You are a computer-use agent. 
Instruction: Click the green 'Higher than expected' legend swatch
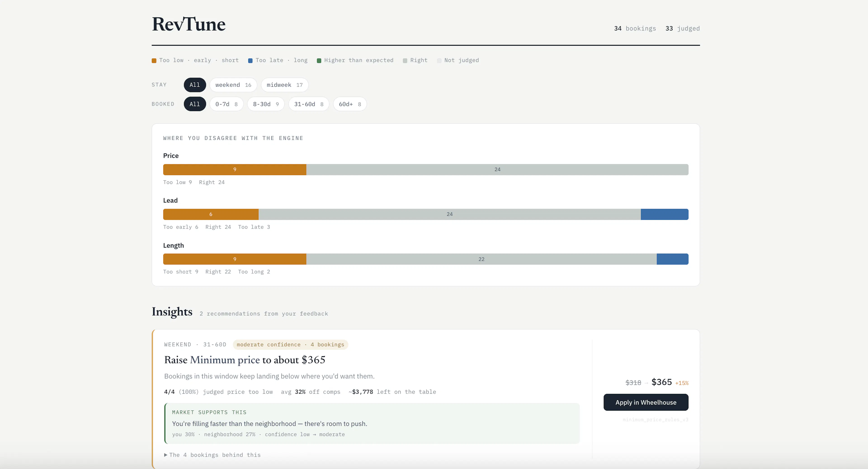[x=319, y=60]
